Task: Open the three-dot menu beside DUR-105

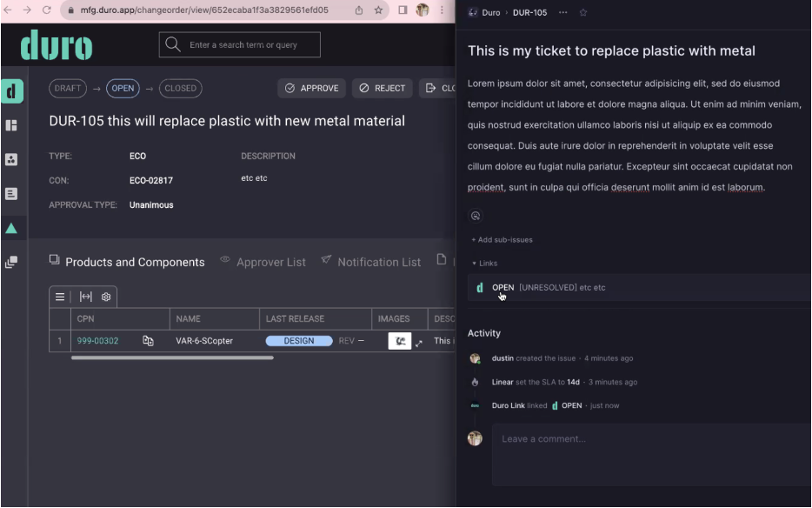Action: click(562, 13)
